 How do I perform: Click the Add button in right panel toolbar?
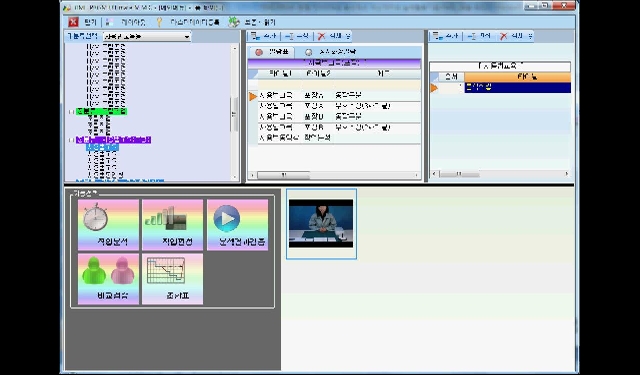(x=446, y=36)
